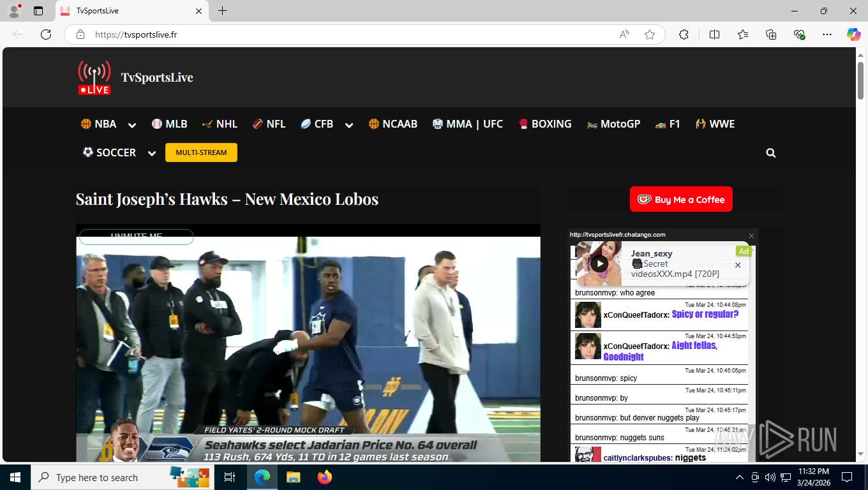Open the browser profile avatar icon

click(14, 11)
